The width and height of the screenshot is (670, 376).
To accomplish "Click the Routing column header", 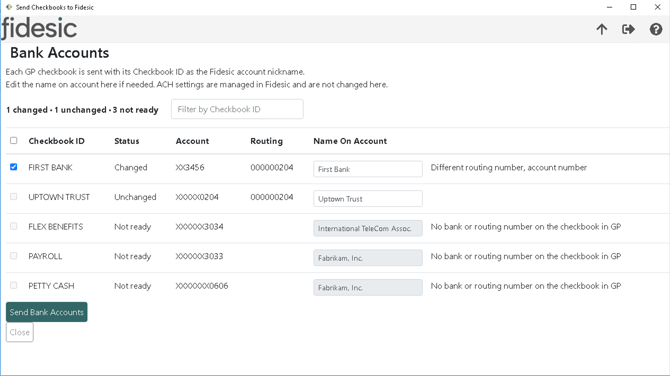I will (x=266, y=141).
